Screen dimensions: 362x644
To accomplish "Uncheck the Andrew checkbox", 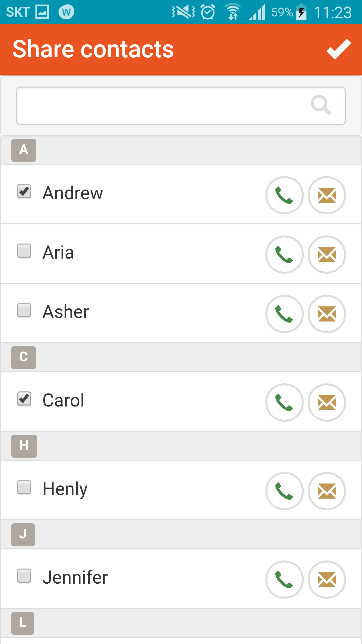I will (x=24, y=191).
